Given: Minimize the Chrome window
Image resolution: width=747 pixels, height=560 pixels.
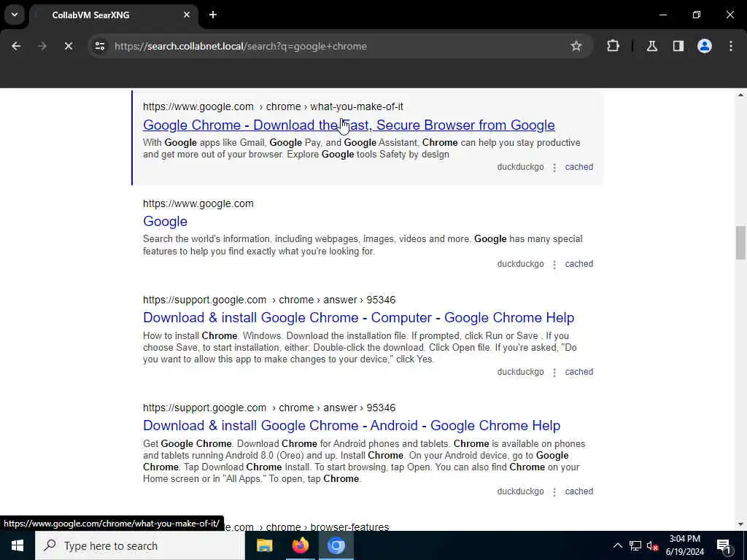Looking at the screenshot, I should [662, 15].
